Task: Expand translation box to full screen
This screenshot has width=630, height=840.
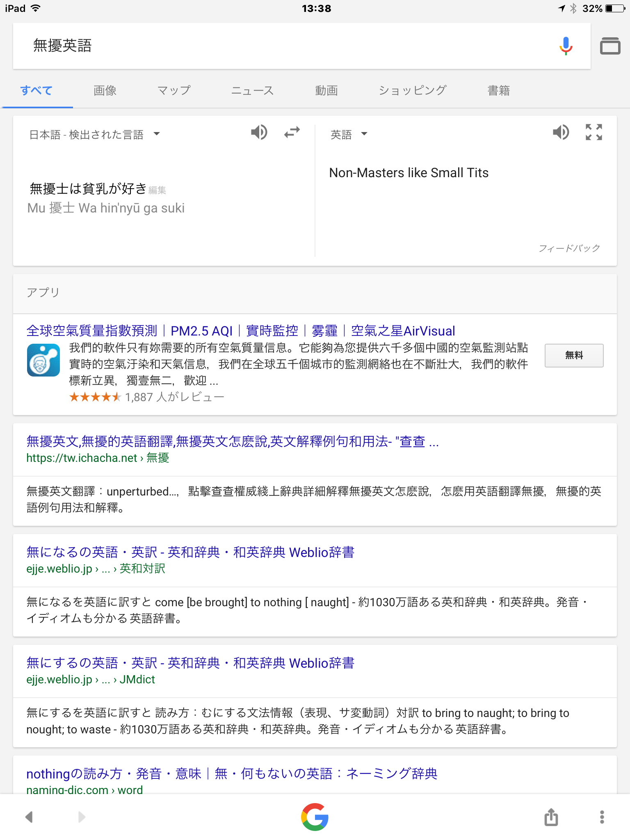Action: [x=593, y=132]
